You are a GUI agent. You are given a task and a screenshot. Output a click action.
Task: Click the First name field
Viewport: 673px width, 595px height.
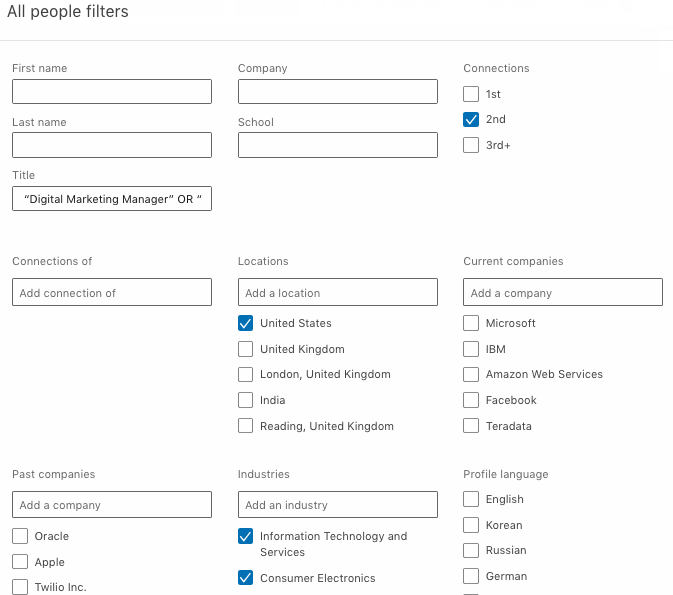click(x=112, y=91)
